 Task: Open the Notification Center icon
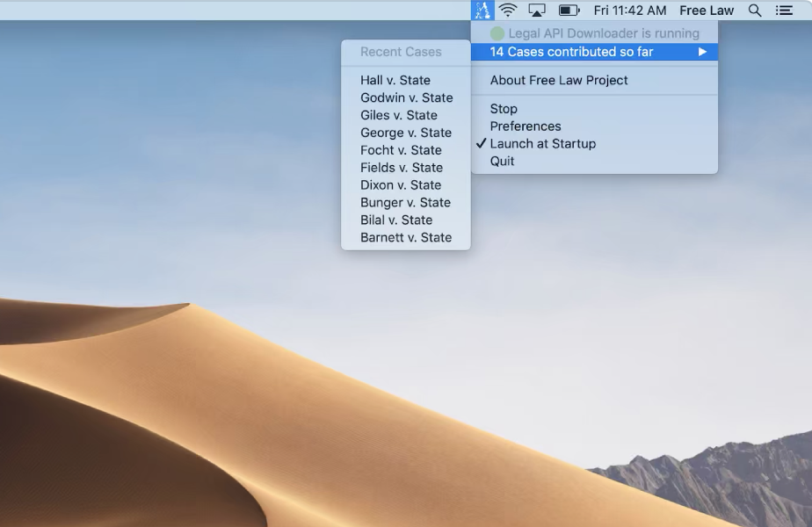tap(784, 11)
